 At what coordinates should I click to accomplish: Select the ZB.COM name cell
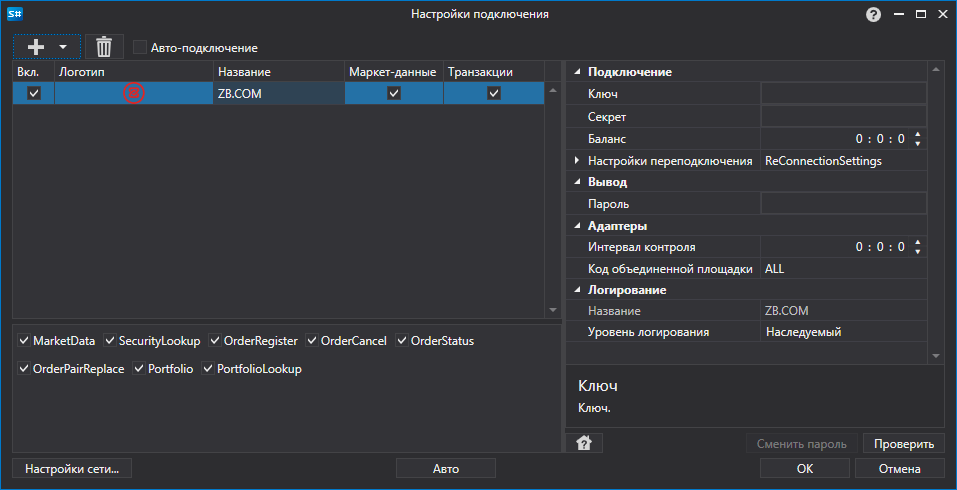point(279,93)
